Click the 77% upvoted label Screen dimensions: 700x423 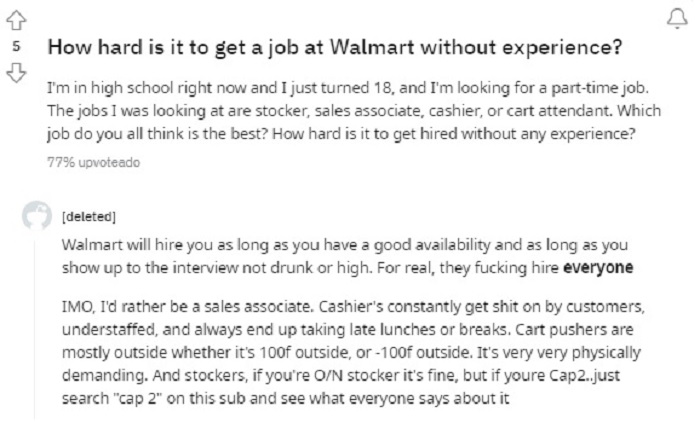[x=94, y=162]
